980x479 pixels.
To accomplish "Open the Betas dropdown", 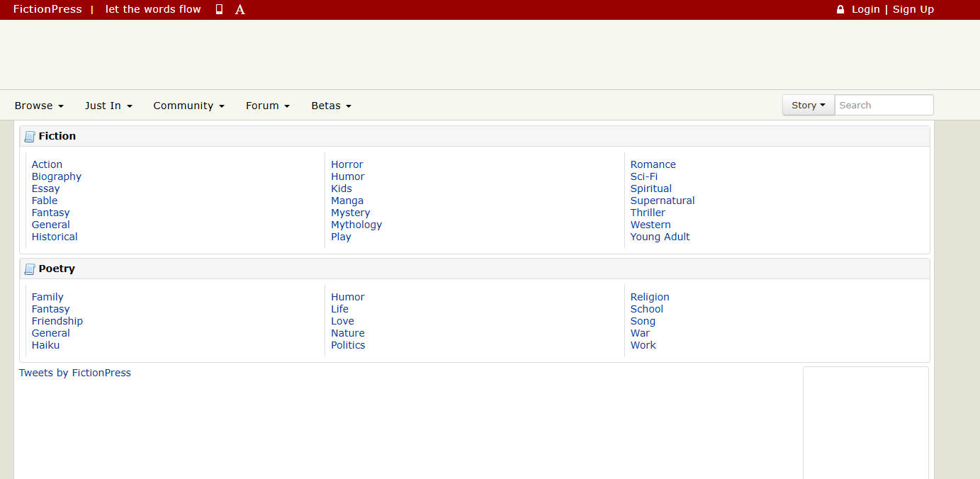I will pos(331,106).
